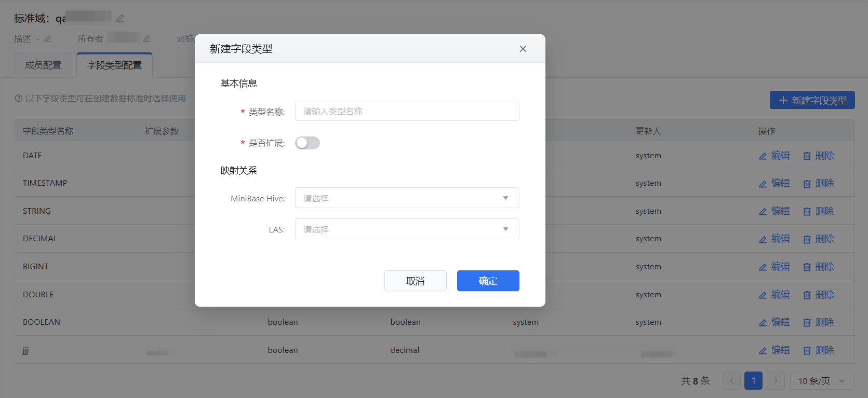868x398 pixels.
Task: Open the 10 条/页 page size dropdown
Action: point(822,381)
